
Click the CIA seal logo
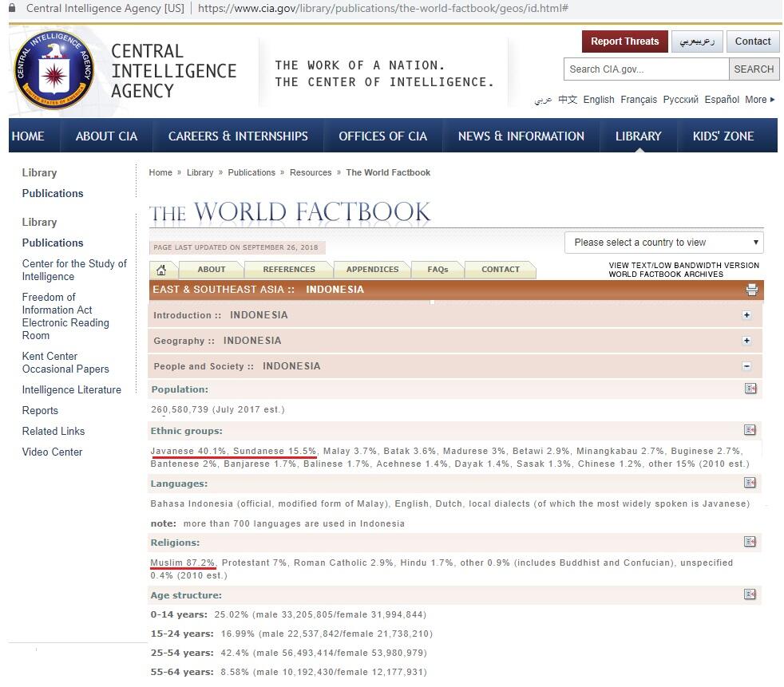click(x=54, y=70)
